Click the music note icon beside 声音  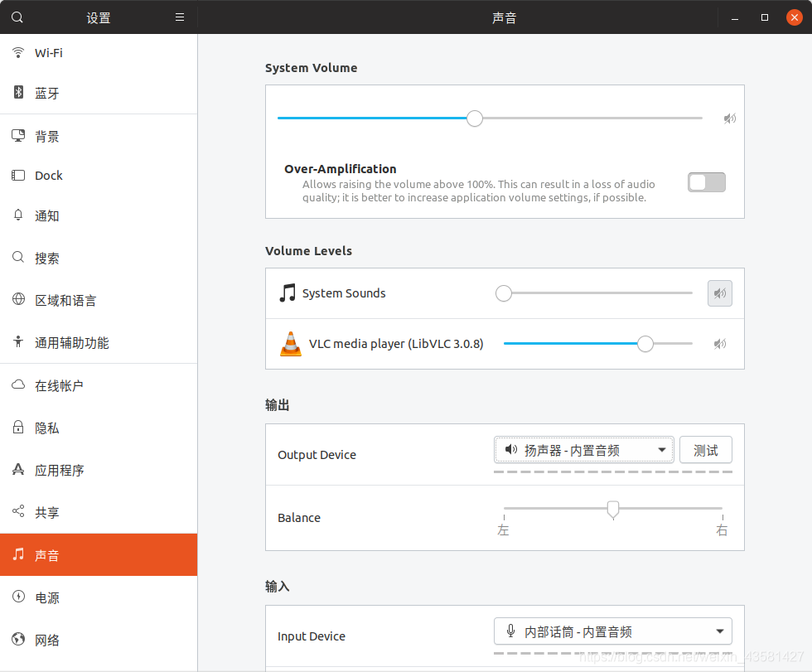coord(18,554)
